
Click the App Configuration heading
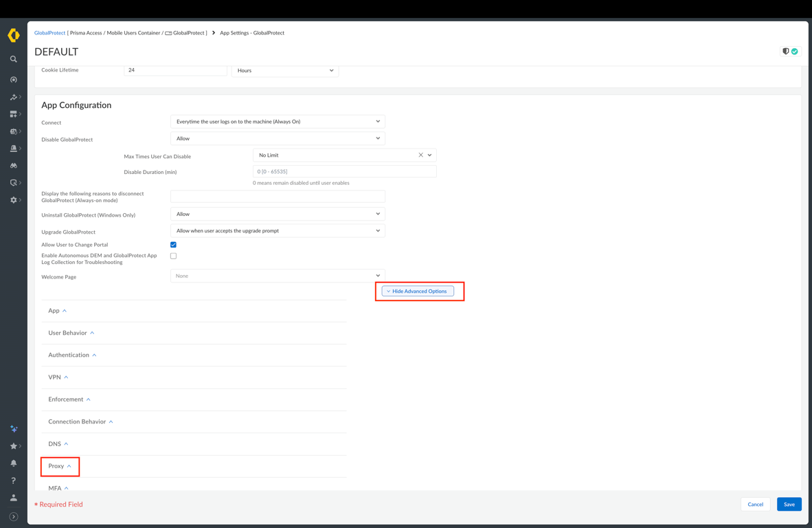point(76,105)
